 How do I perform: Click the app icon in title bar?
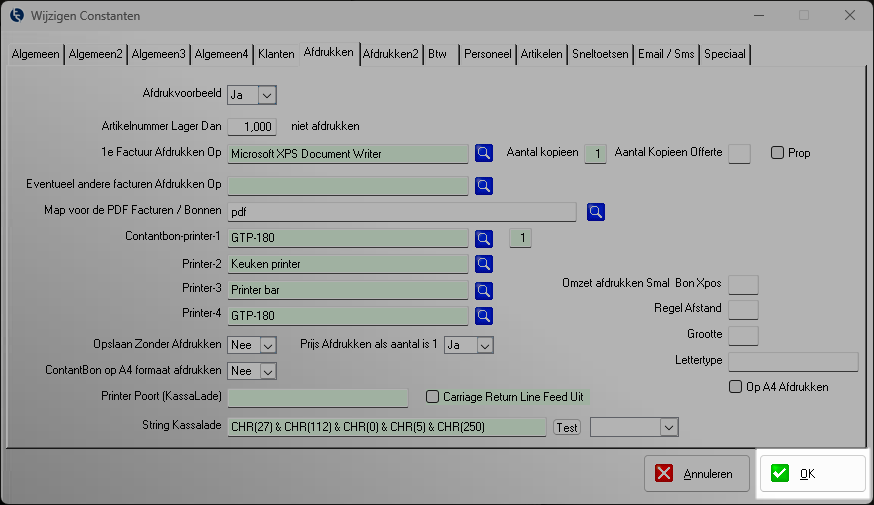point(16,16)
